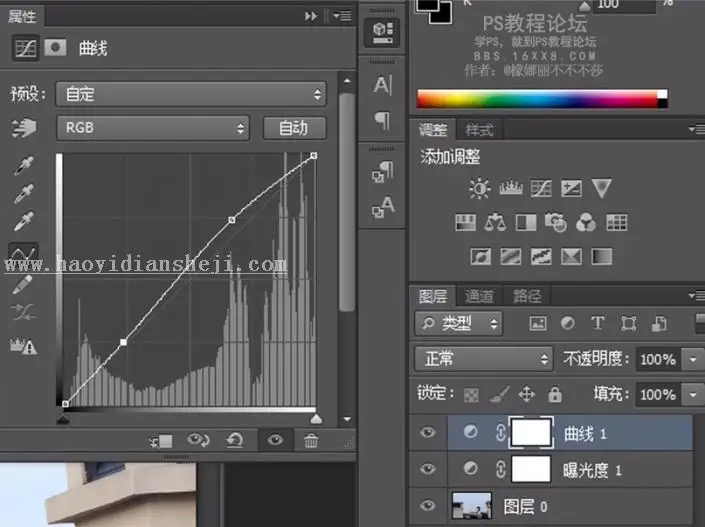Add Hue/Saturation adjustment
Screen dimensions: 705x527
(x=465, y=223)
